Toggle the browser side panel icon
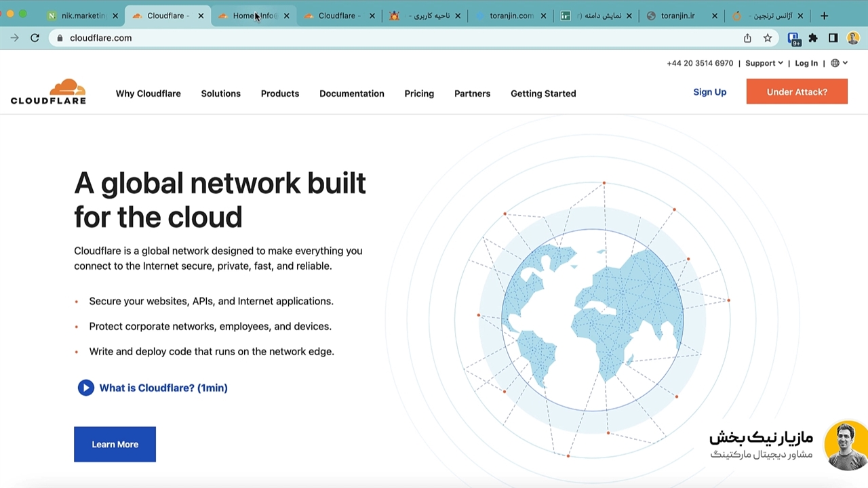 [833, 38]
